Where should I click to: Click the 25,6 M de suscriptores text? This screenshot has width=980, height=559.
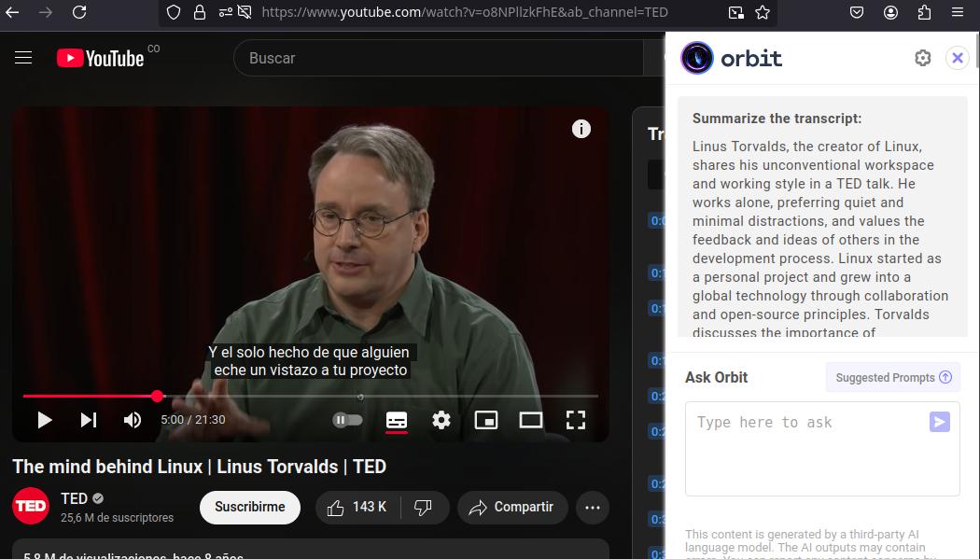point(117,518)
